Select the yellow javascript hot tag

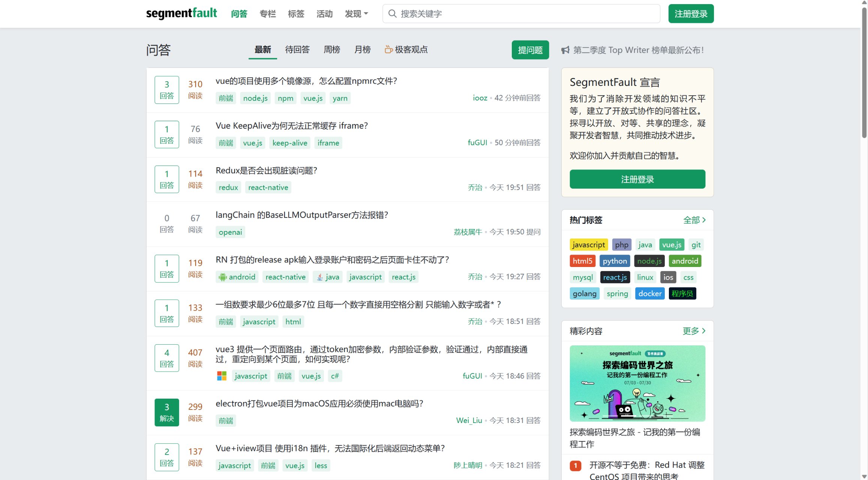(588, 245)
